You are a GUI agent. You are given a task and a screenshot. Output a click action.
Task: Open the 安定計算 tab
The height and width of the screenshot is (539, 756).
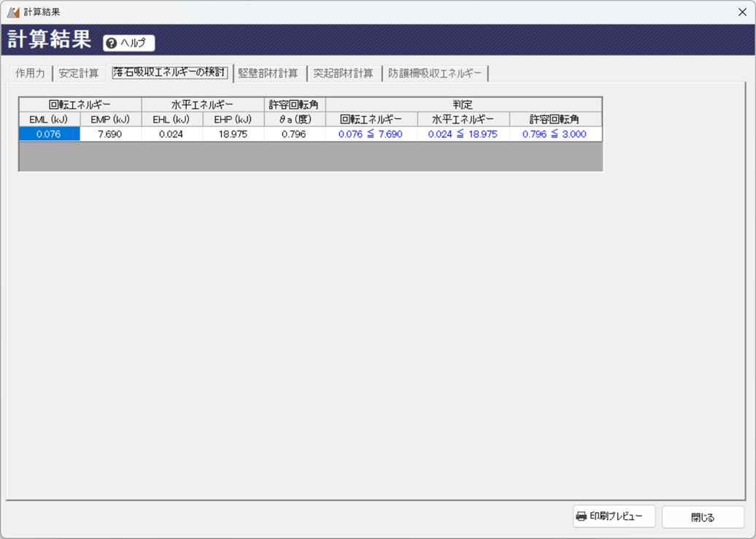[x=79, y=73]
